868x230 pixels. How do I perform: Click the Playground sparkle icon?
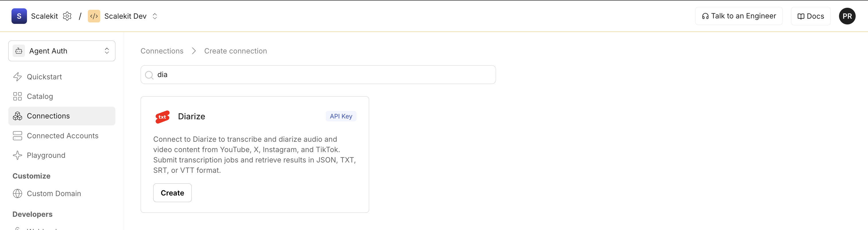[18, 155]
